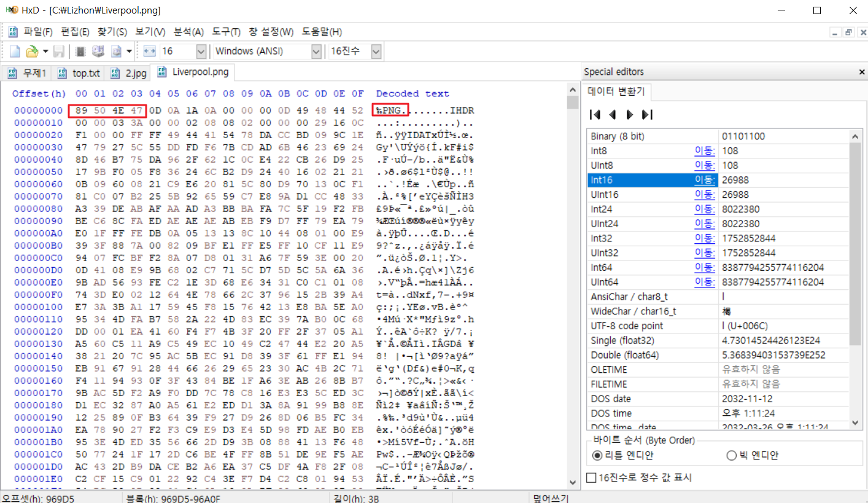The image size is (868, 503).
Task: Click 이동 link in Int32 row
Action: point(705,238)
